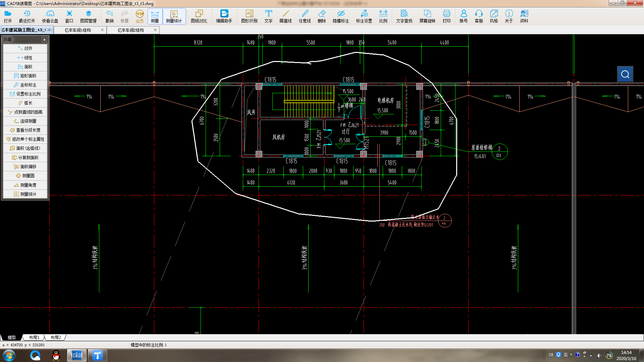The height and width of the screenshot is (362, 644).
Task: Select the 删除 eraser tool
Action: click(x=322, y=16)
